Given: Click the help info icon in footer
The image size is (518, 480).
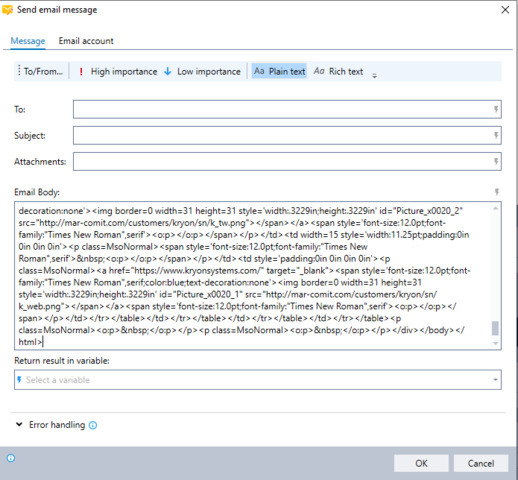Looking at the screenshot, I should (x=11, y=458).
